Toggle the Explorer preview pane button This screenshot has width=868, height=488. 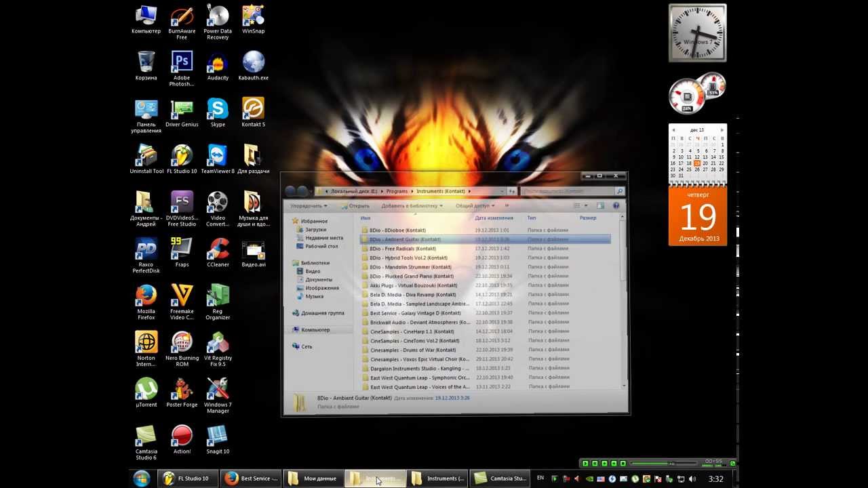tap(600, 205)
